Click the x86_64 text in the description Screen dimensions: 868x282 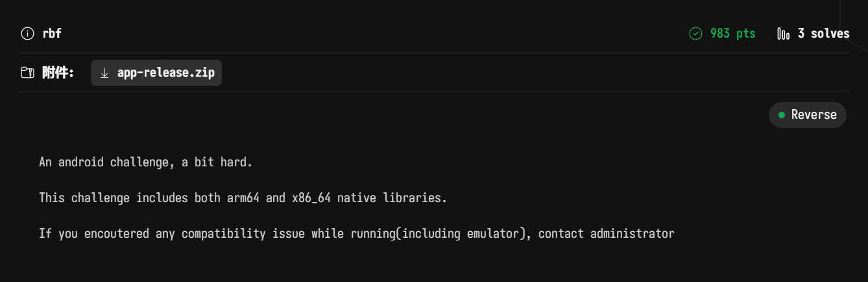[311, 198]
